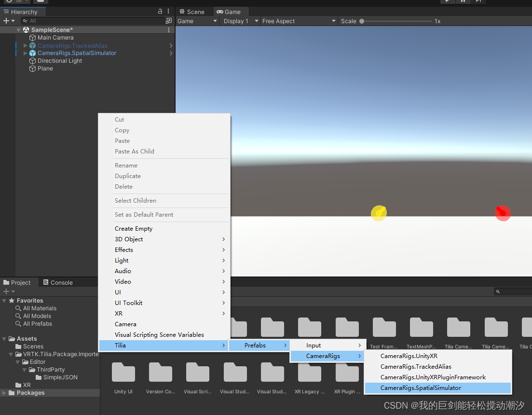Open hierarchy search window in new view icon

tap(170, 21)
